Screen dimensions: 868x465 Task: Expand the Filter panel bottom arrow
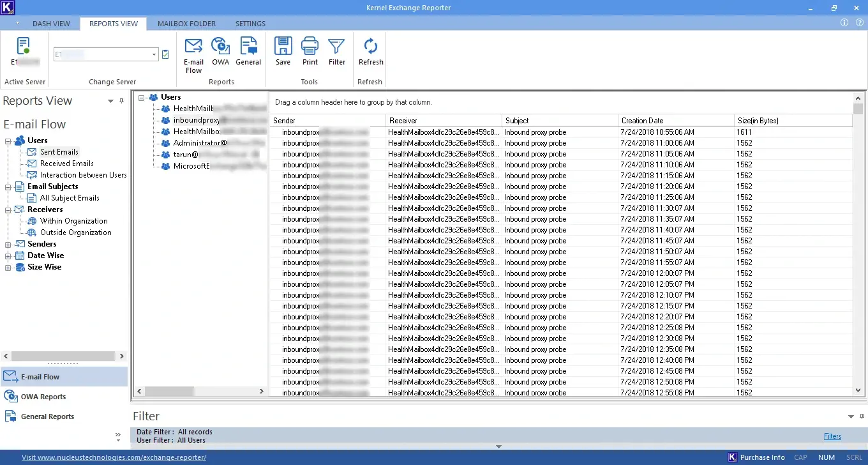pos(499,446)
